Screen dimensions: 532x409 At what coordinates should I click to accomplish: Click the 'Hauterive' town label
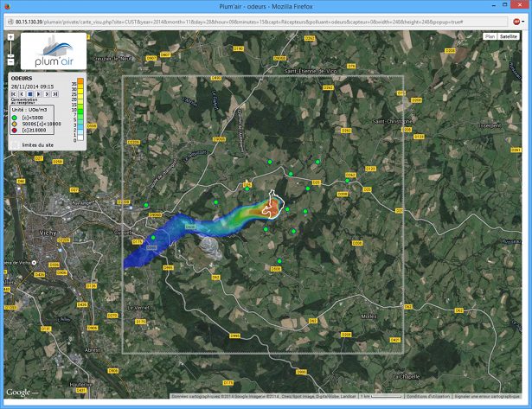coord(80,385)
